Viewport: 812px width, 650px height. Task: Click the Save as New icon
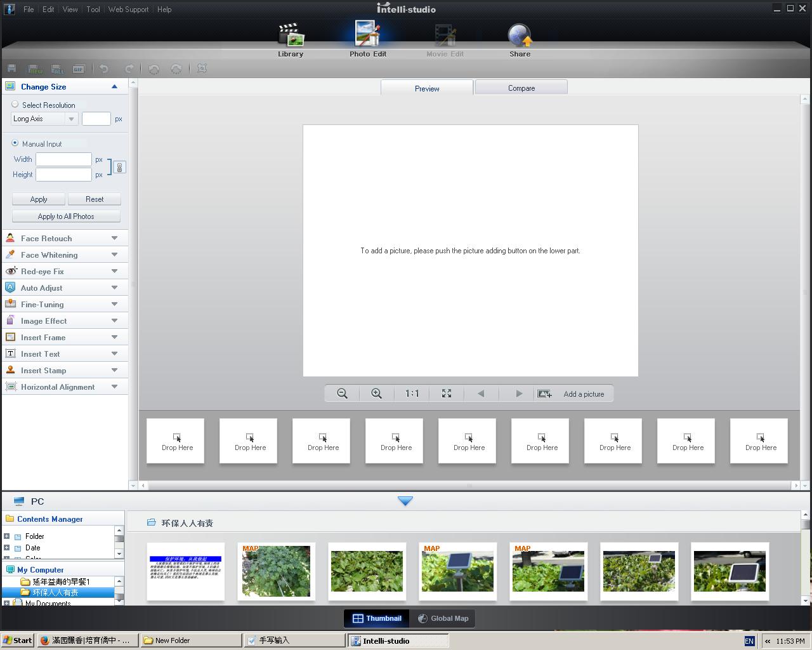(x=34, y=69)
